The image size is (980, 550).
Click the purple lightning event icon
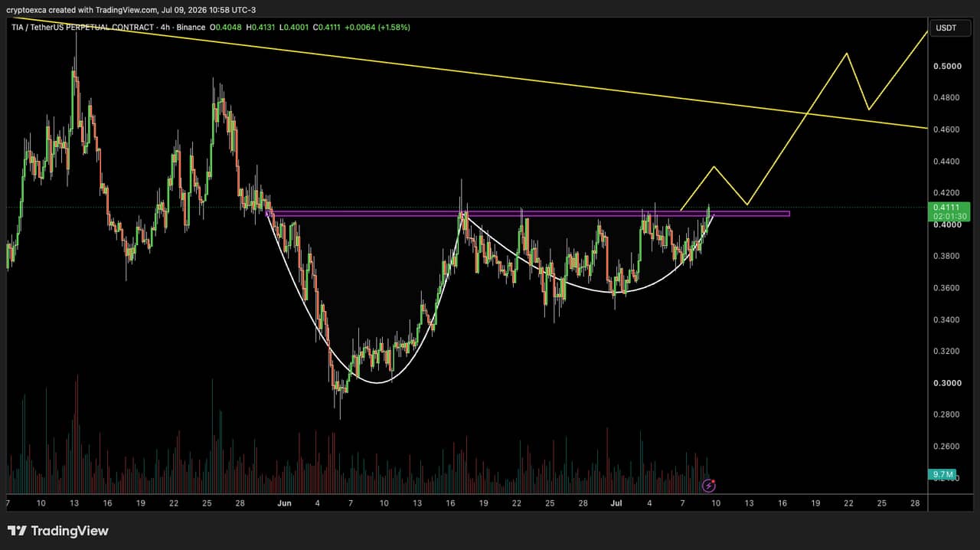pos(710,485)
